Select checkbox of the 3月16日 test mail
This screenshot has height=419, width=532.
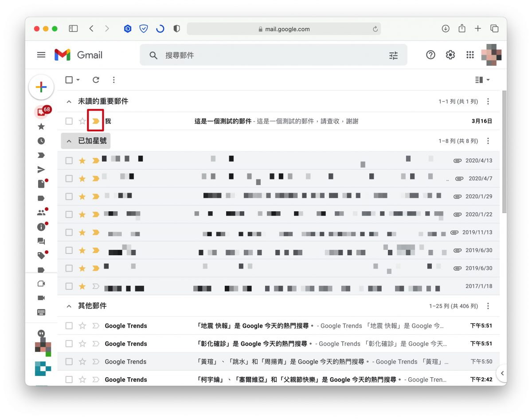tap(69, 121)
